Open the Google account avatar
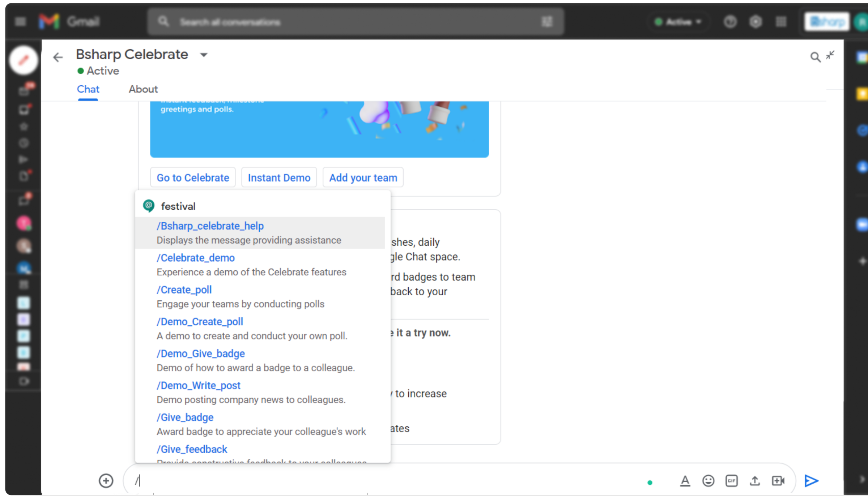Image resolution: width=868 pixels, height=497 pixels. [861, 22]
